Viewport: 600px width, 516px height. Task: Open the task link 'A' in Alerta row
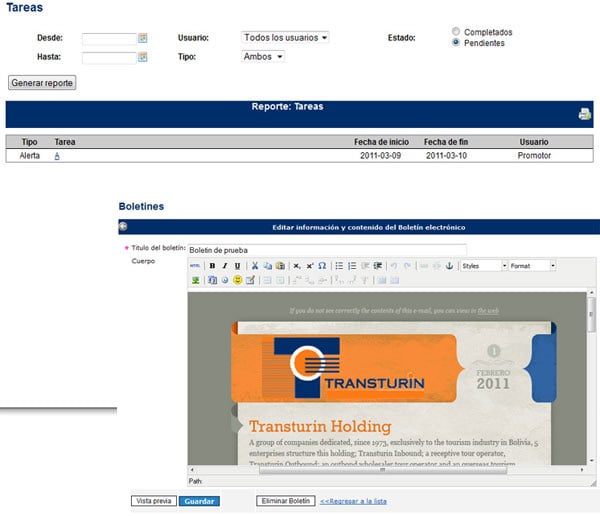coord(57,156)
